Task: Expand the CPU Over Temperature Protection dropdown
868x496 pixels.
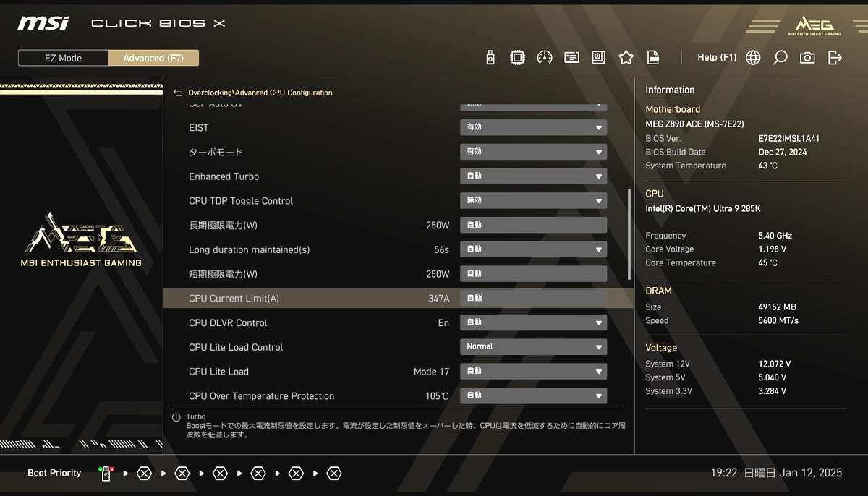Action: click(534, 396)
